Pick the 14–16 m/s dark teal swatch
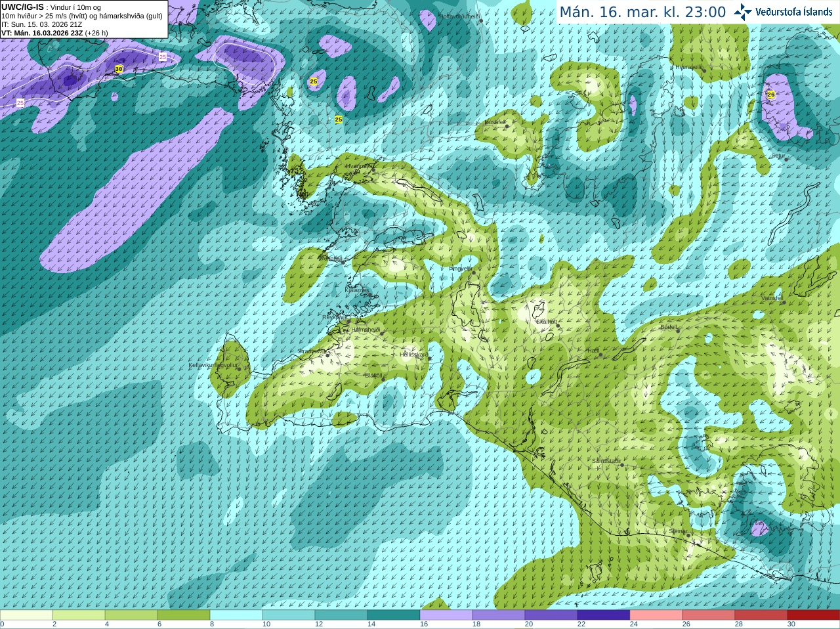Viewport: 840px width, 629px height. click(394, 615)
